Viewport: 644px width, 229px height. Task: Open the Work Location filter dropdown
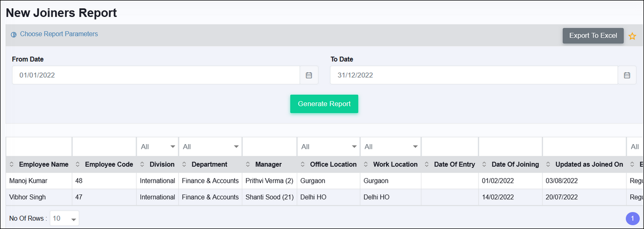click(390, 147)
